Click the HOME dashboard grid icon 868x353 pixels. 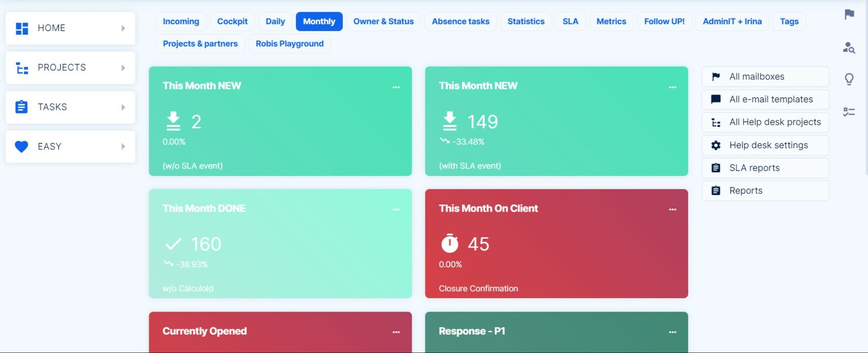pos(22,28)
